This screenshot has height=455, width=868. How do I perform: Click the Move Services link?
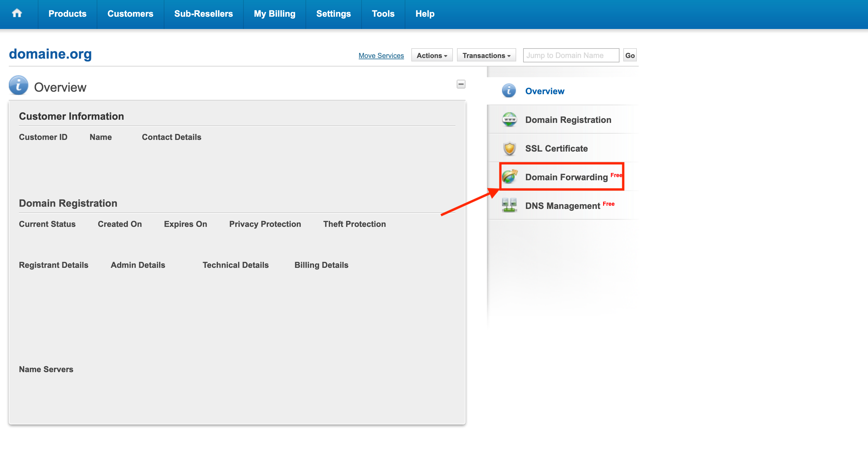pos(381,55)
